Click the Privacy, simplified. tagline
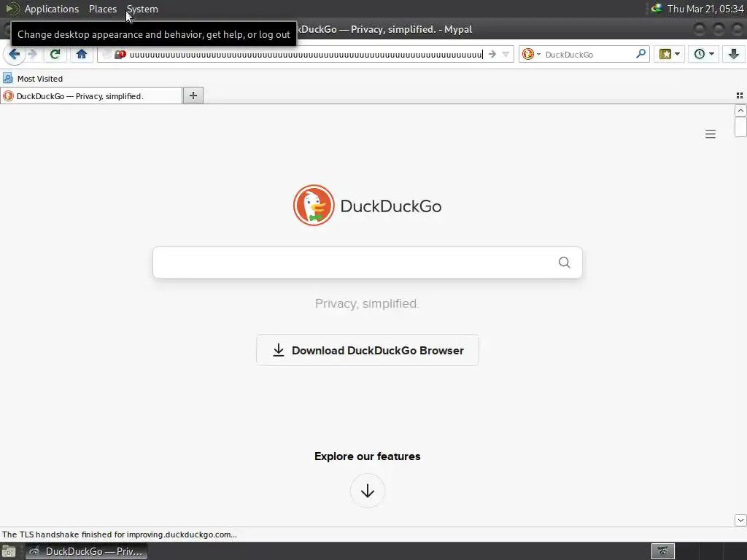The image size is (747, 560). point(368,303)
